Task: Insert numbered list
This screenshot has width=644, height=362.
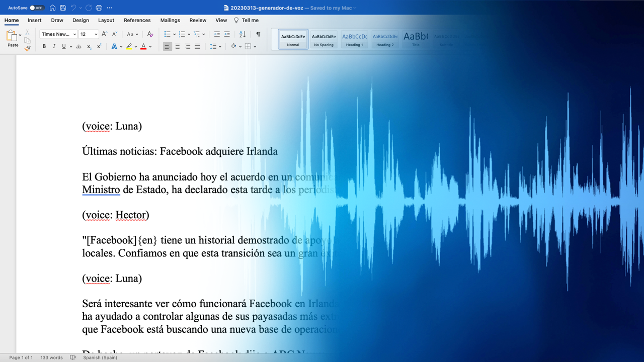Action: point(182,34)
